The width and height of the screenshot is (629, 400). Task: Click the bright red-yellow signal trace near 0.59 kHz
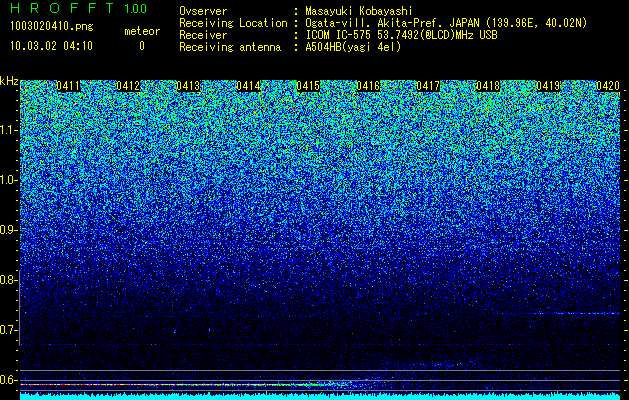[172, 385]
